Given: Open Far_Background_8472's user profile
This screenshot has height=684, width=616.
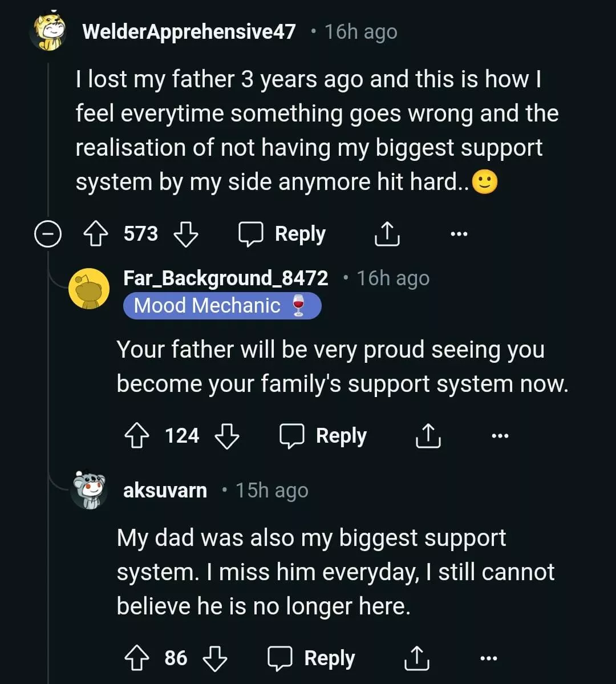Looking at the screenshot, I should [x=225, y=278].
